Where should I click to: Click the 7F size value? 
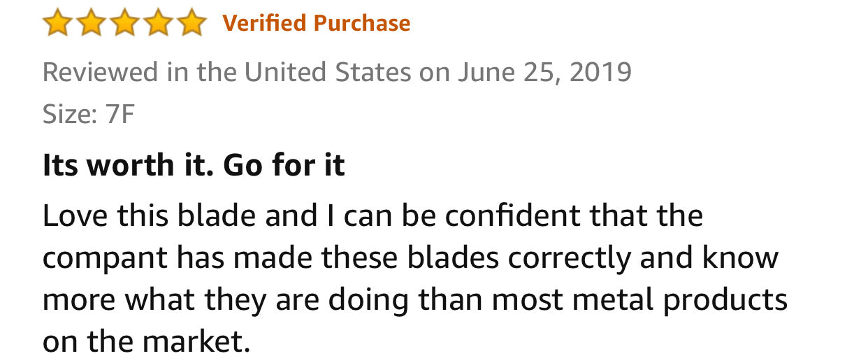tap(119, 114)
